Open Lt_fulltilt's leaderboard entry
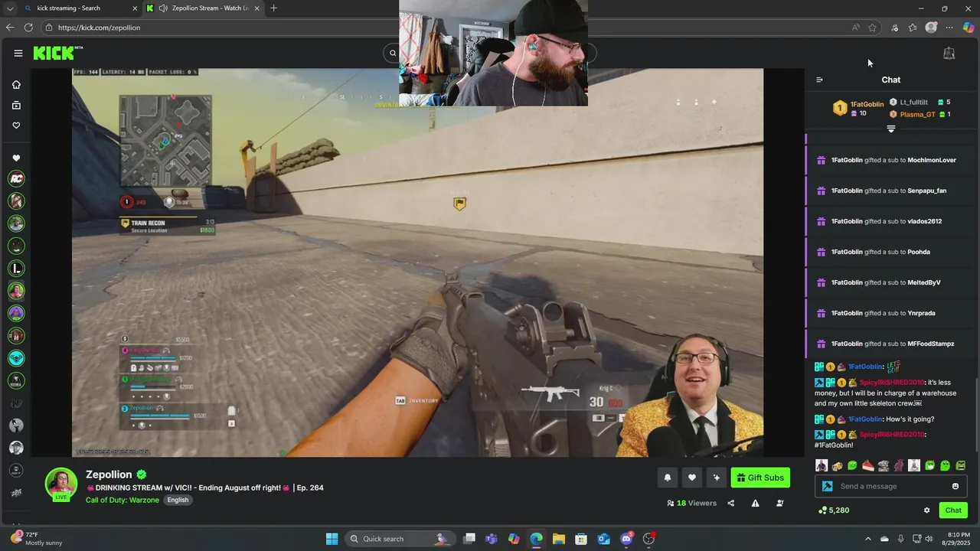This screenshot has width=980, height=551. click(x=919, y=102)
